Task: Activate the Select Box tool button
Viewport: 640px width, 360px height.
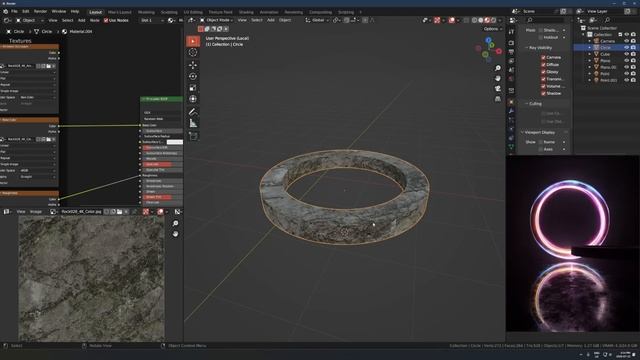Action: 193,41
